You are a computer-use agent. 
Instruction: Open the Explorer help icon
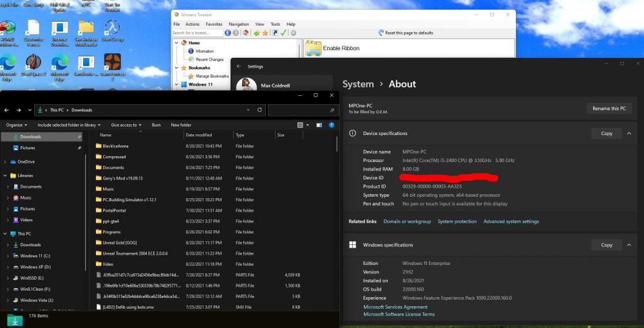pos(332,125)
